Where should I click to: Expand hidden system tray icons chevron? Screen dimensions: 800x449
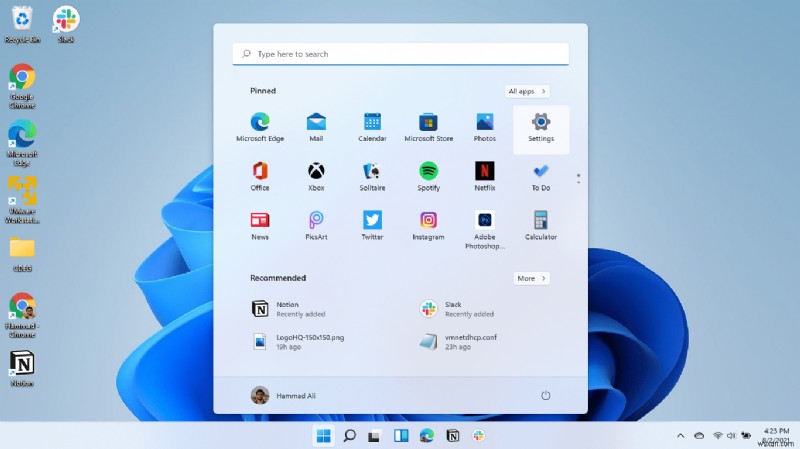coord(680,436)
